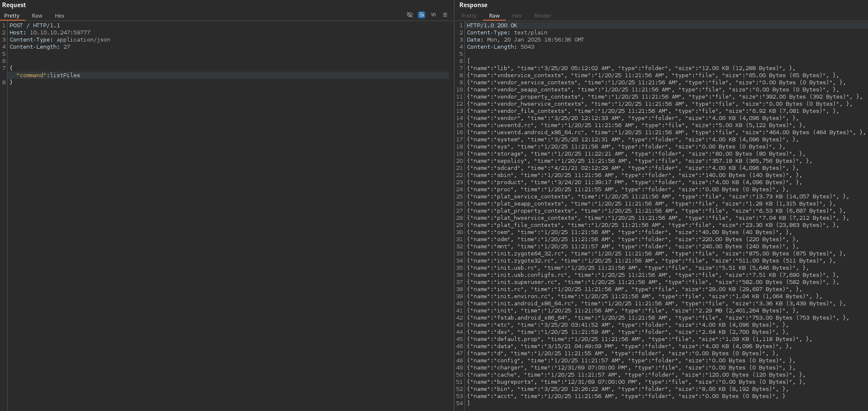The width and height of the screenshot is (868, 411).
Task: Click the "plat_service_contexts" entry line
Action: coord(658,197)
